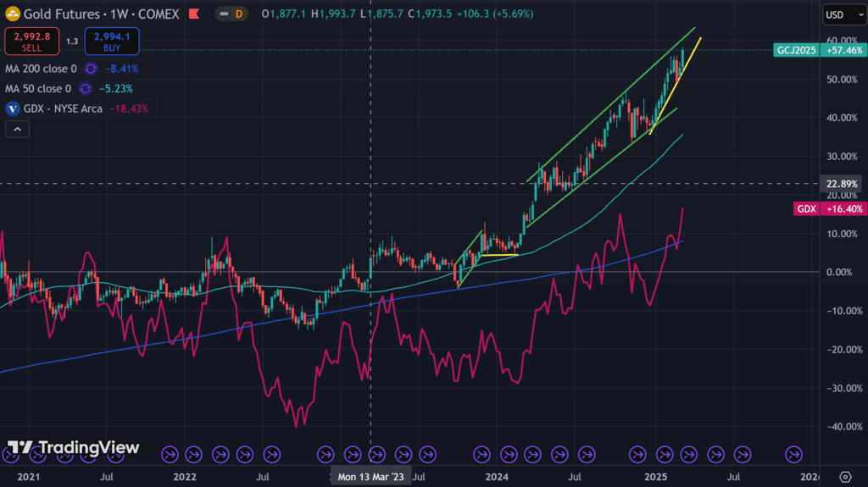Click the -40.00% price axis label

click(x=844, y=427)
